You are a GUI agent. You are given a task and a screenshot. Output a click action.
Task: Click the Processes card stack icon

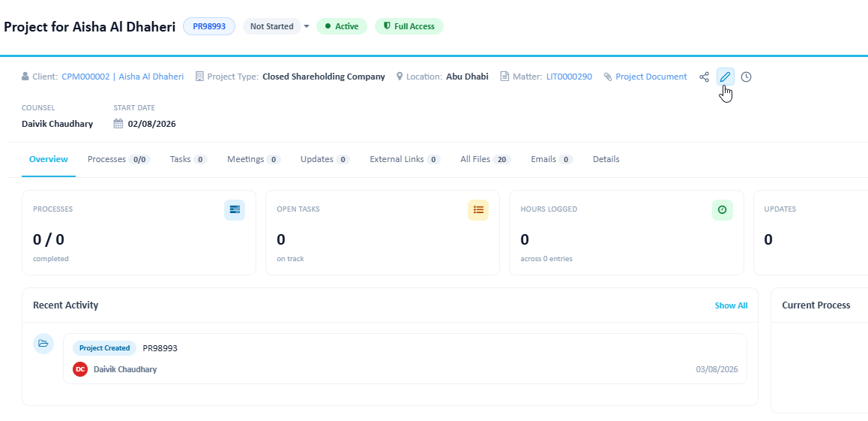tap(235, 210)
